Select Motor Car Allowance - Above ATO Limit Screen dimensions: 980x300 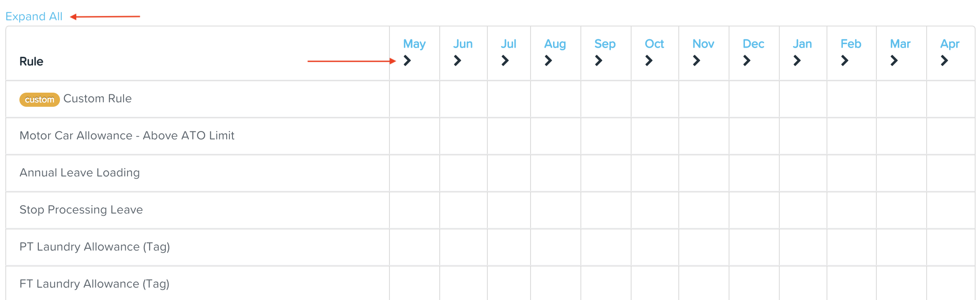click(127, 135)
